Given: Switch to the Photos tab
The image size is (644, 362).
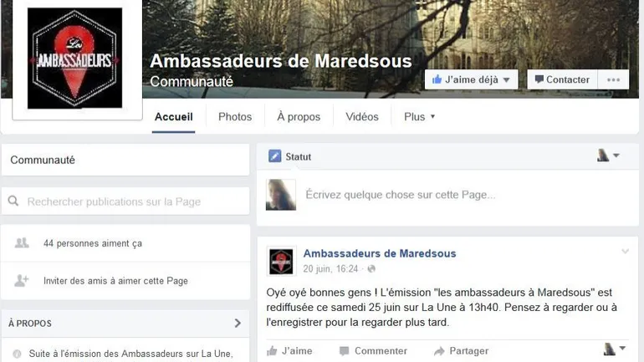Looking at the screenshot, I should (x=235, y=117).
